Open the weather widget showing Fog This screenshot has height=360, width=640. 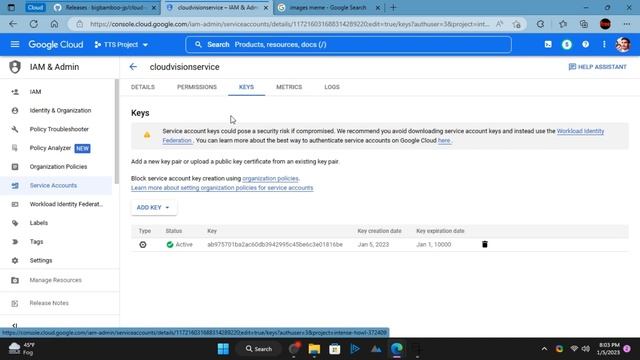[x=22, y=349]
